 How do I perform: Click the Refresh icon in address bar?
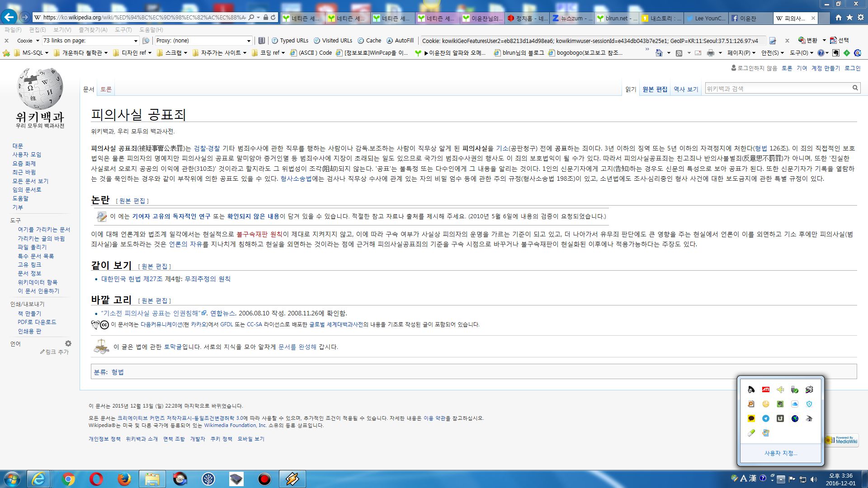[x=273, y=18]
